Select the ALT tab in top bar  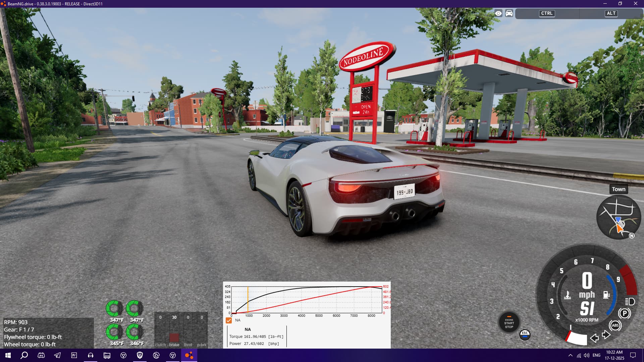611,13
